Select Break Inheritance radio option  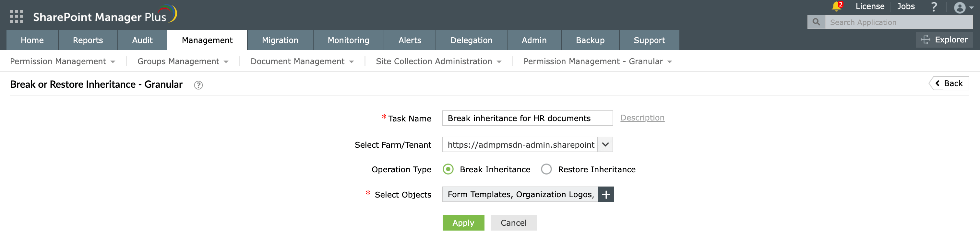[x=448, y=169]
